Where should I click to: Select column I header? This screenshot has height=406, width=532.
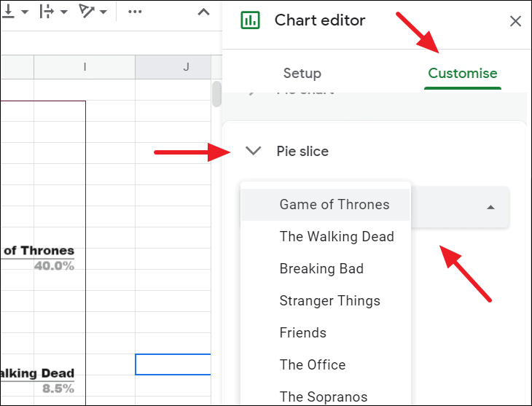(85, 67)
